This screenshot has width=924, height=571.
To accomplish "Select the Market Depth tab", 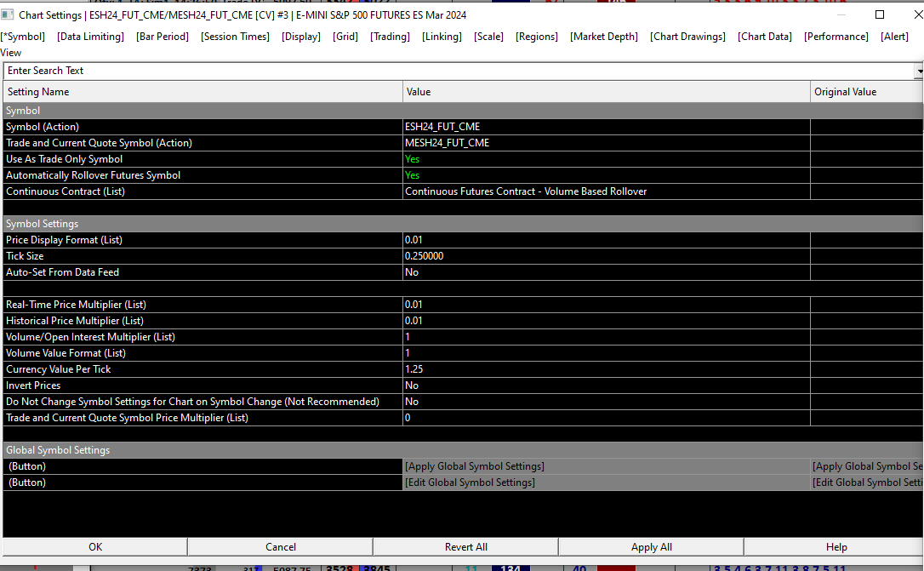I will tap(604, 37).
